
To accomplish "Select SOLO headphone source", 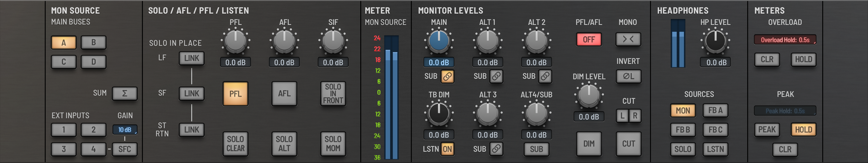I will coord(683,149).
